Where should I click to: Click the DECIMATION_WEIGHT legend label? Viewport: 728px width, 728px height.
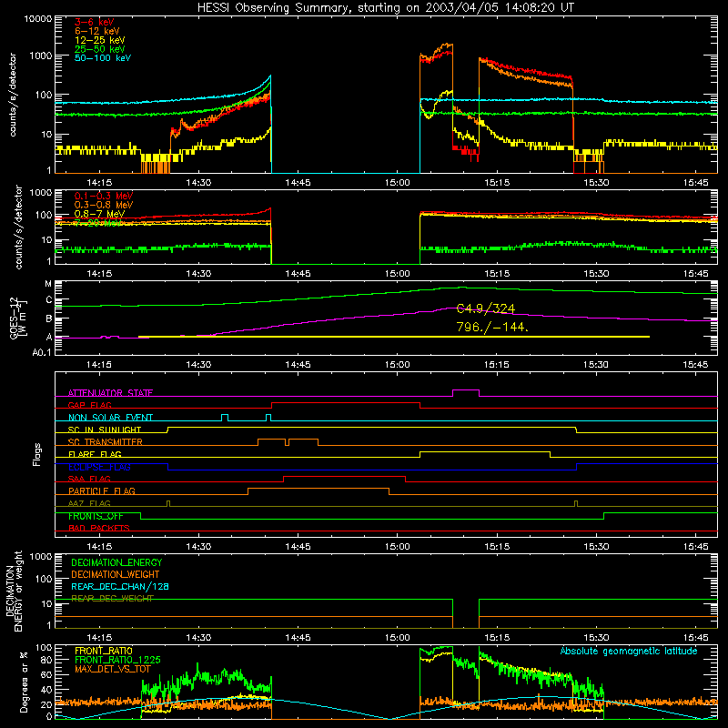[116, 574]
